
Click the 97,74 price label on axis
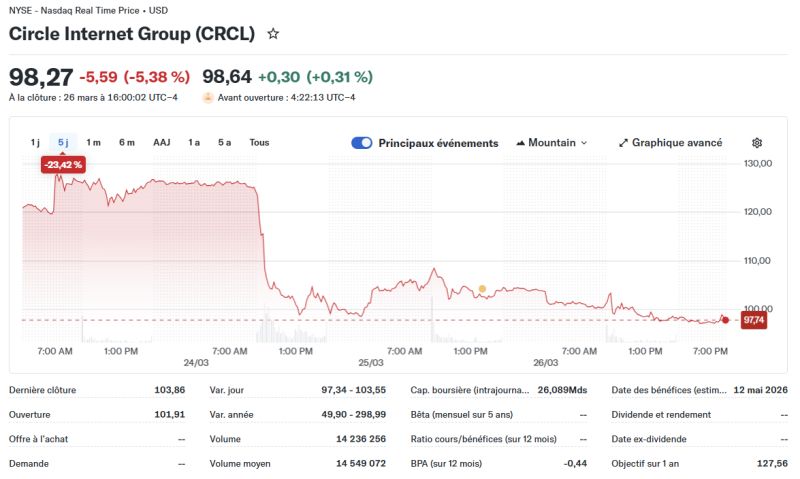[x=754, y=320]
